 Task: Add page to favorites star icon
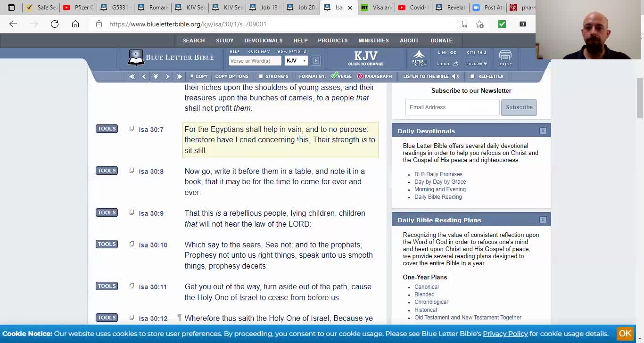pyautogui.click(x=479, y=24)
